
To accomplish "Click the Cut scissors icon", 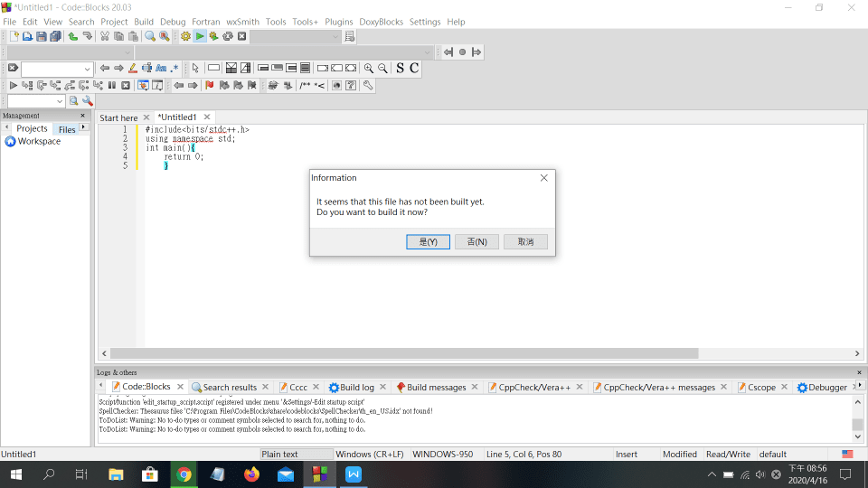I will tap(105, 37).
